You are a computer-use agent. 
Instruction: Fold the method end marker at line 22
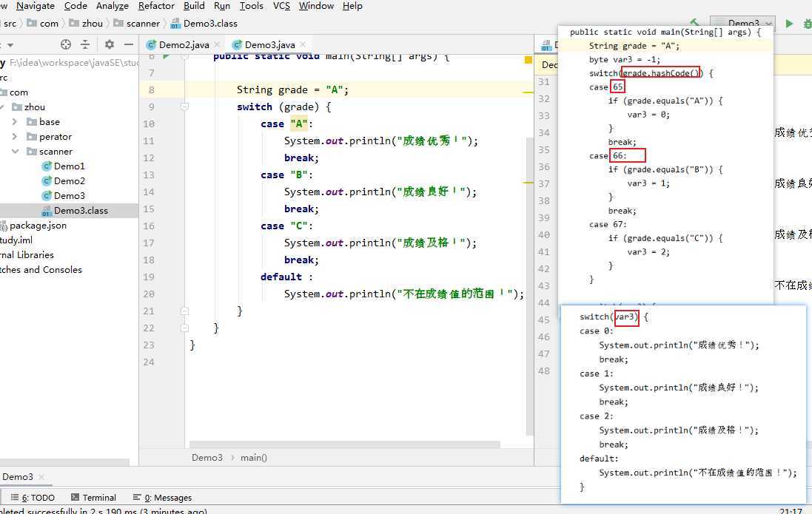184,328
